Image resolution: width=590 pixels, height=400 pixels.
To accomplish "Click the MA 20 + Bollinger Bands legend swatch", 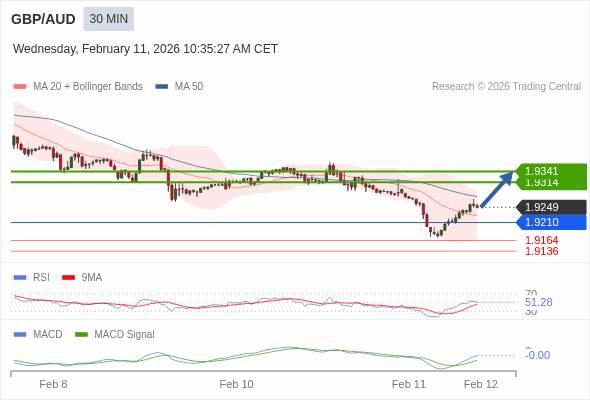I will pos(20,87).
